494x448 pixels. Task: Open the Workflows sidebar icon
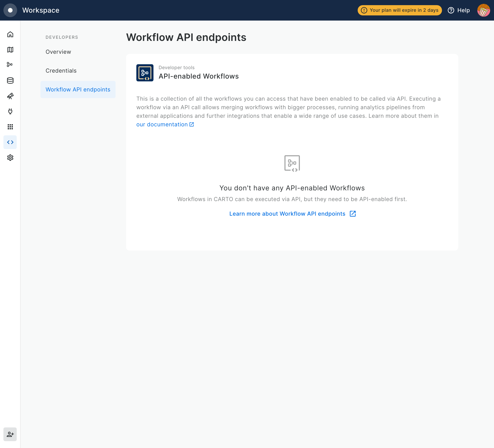10,65
